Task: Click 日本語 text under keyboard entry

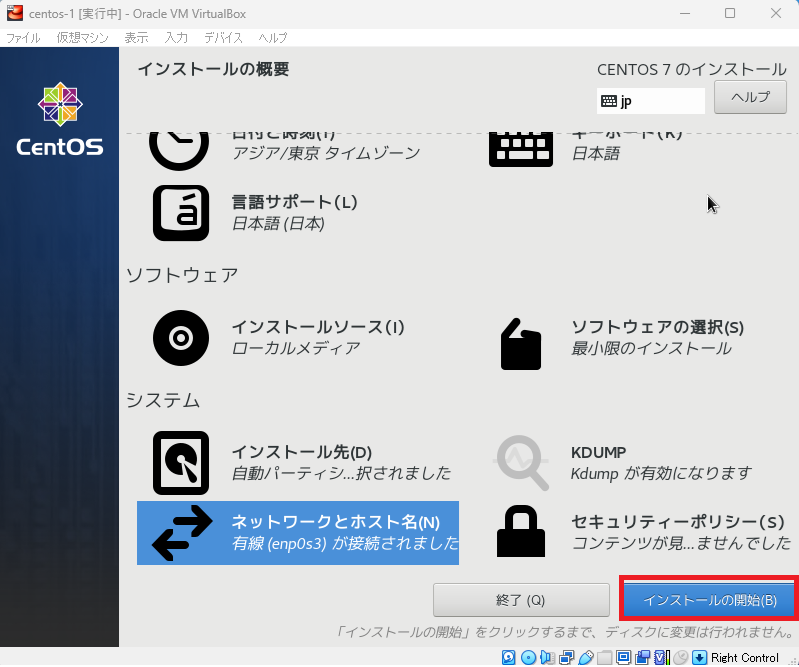Action: [596, 153]
